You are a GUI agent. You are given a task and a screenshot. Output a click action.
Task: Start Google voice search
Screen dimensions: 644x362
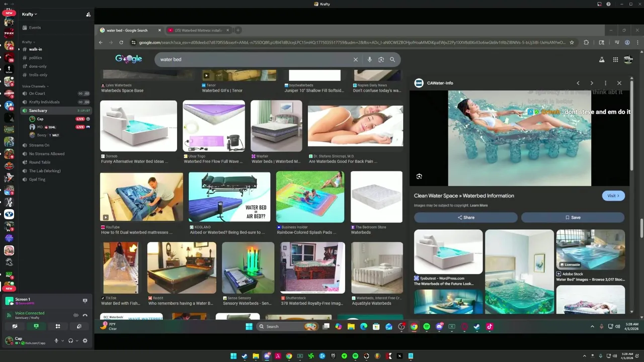pos(369,59)
